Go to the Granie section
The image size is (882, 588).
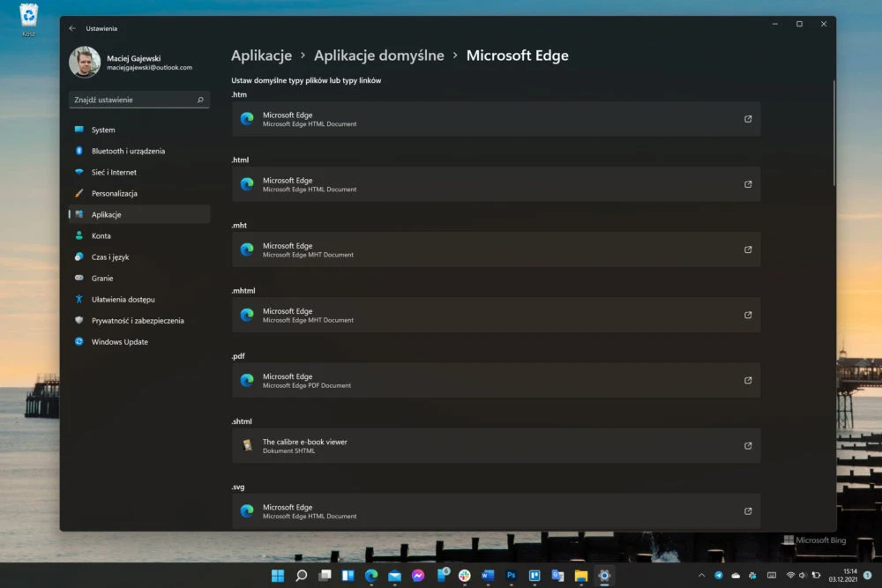(x=139, y=279)
